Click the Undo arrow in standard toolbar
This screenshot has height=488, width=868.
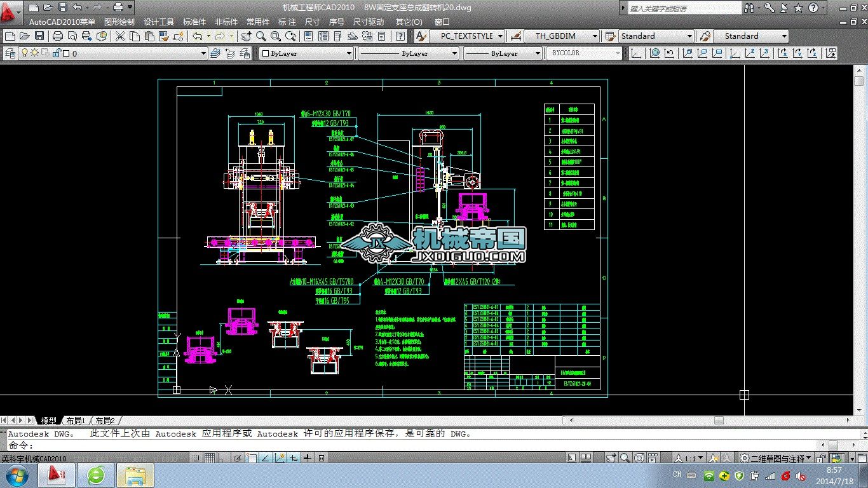198,36
